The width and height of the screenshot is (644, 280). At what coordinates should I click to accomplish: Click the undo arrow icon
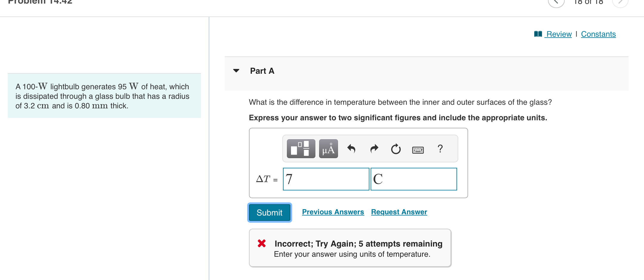352,148
